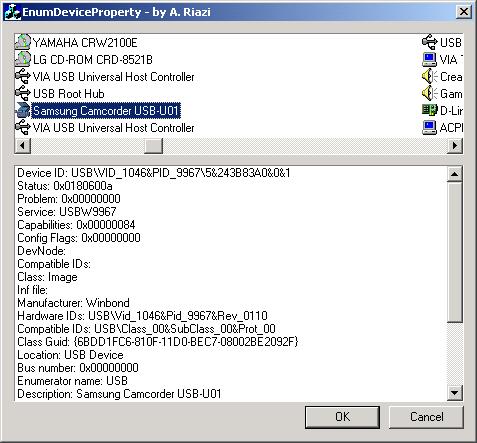Click the Problem: 0x00000000 line
477x443 pixels.
pyautogui.click(x=69, y=199)
